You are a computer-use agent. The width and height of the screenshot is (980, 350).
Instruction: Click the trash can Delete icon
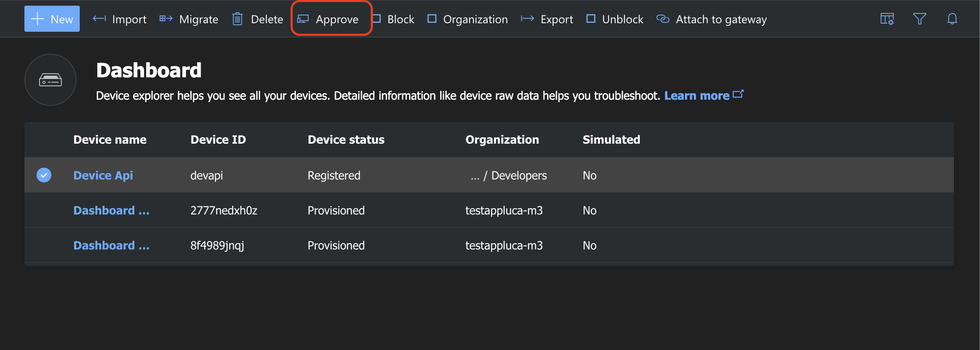pos(237,19)
